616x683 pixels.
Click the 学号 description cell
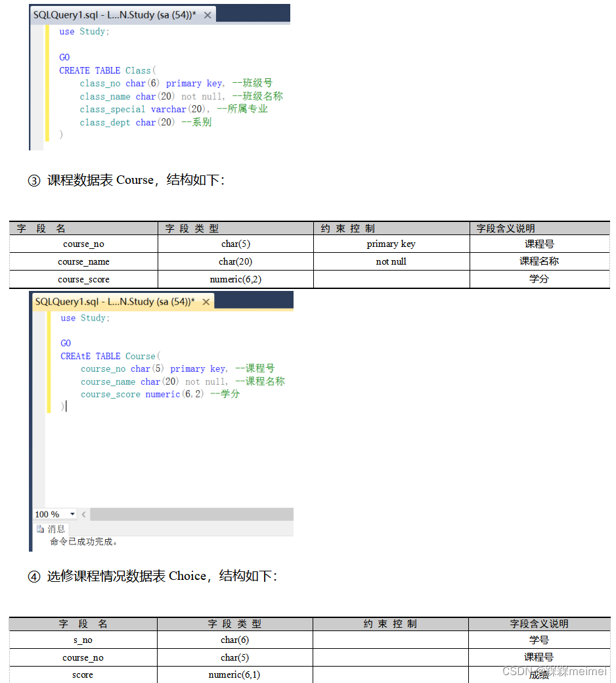click(539, 640)
